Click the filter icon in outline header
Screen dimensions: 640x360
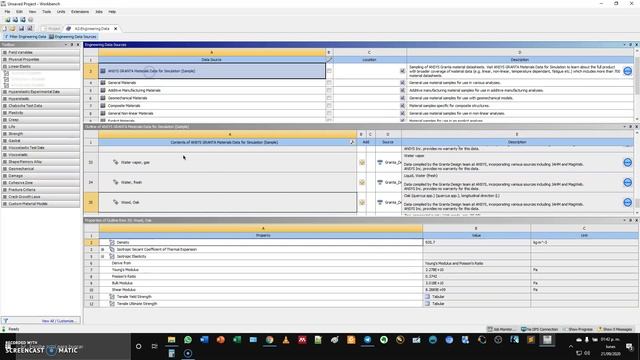352,142
